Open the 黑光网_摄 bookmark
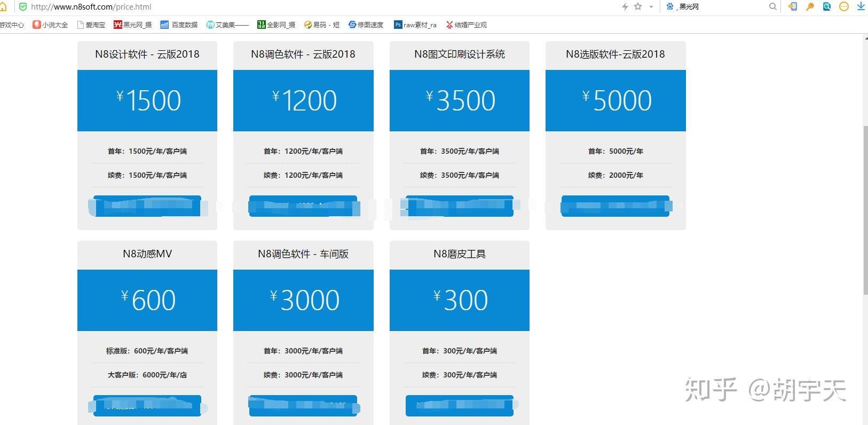The width and height of the screenshot is (868, 425). tap(133, 25)
